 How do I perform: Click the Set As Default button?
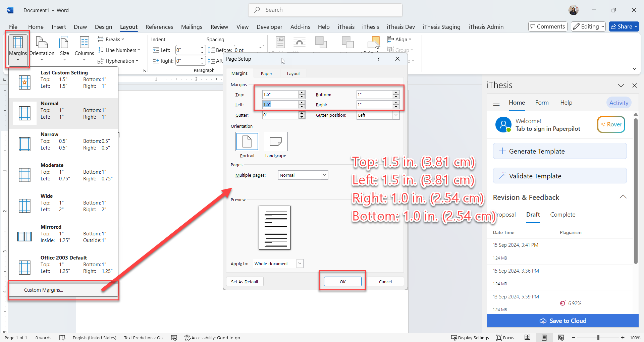click(x=245, y=282)
